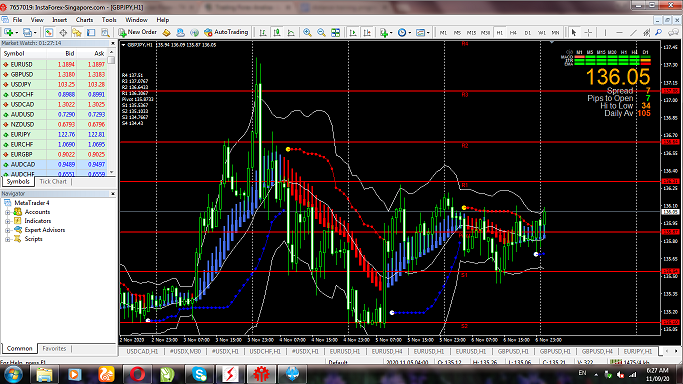
Task: Open the Profiles toolbar icon
Action: tap(27, 32)
